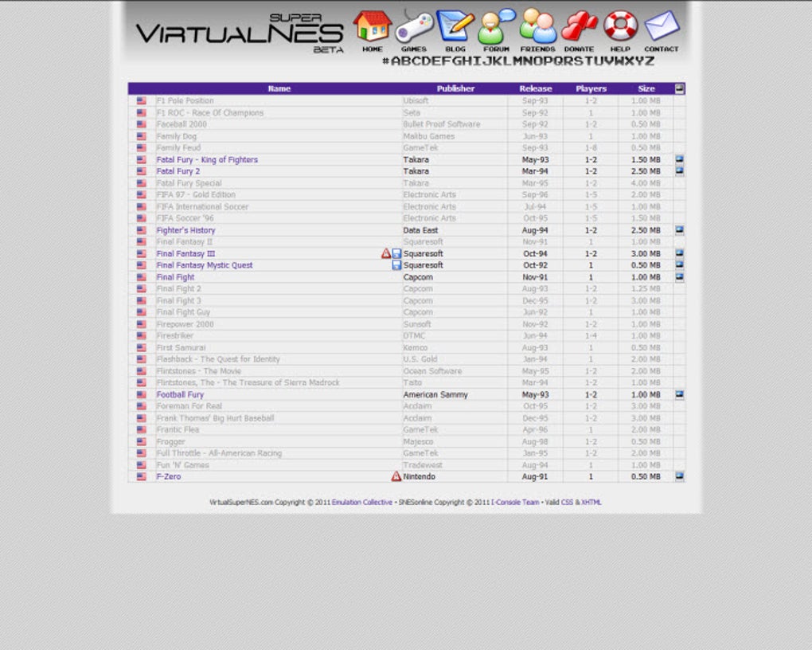The height and width of the screenshot is (650, 812).
Task: View screenshot icon for Fatal Fury 2
Action: [x=679, y=171]
